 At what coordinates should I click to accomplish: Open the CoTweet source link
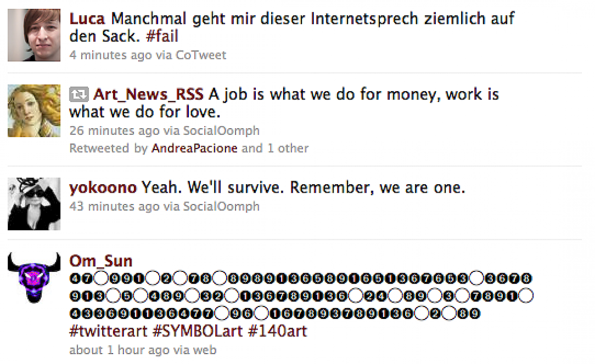tap(201, 55)
